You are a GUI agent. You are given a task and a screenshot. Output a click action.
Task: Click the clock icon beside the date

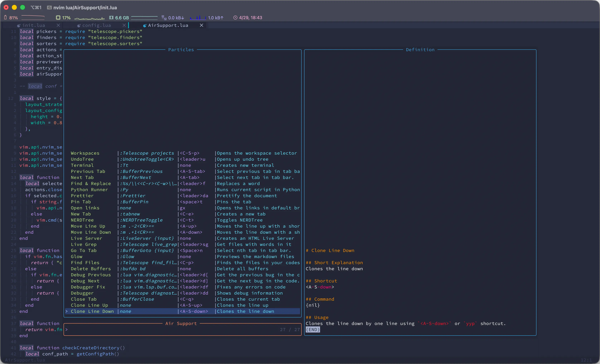tap(235, 18)
